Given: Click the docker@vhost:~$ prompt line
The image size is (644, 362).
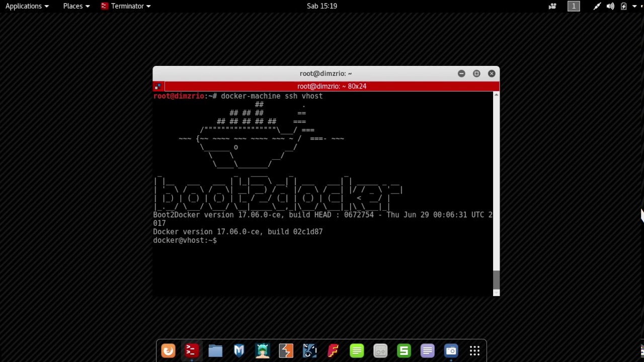Looking at the screenshot, I should (185, 240).
